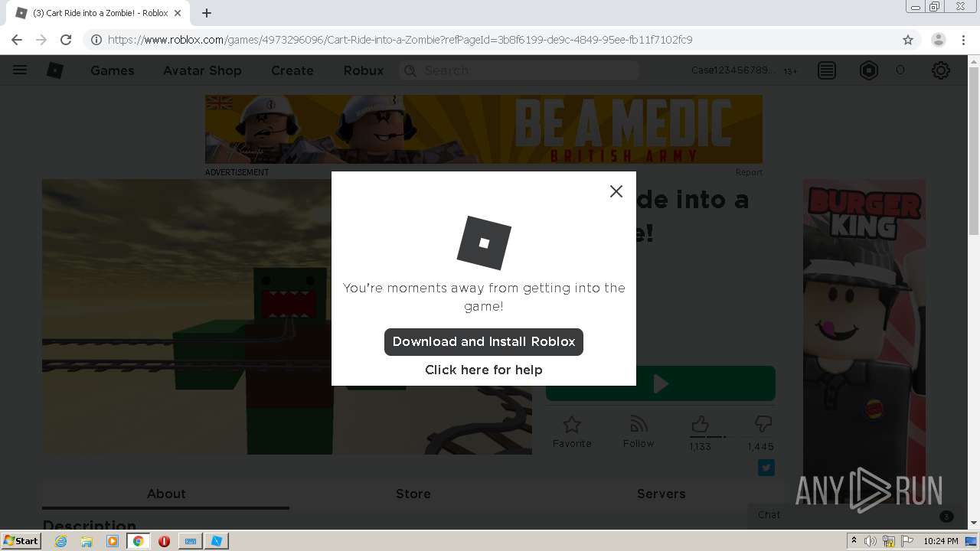Screen dimensions: 980x551
Task: Click the Roblox search field
Action: (519, 70)
